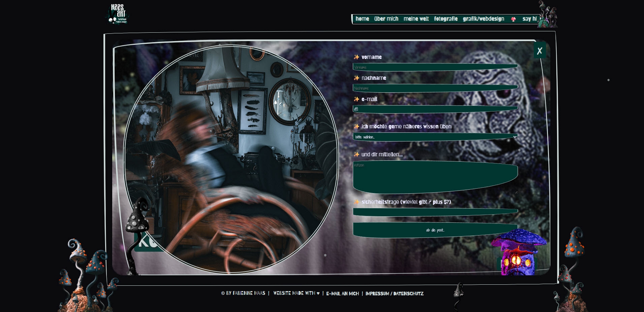Click the notizen message text area
Viewport: 644px width, 312px height.
tap(435, 177)
